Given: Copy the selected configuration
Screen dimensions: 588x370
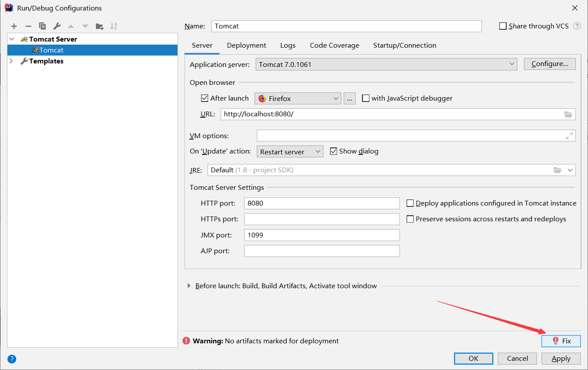Looking at the screenshot, I should pyautogui.click(x=42, y=26).
